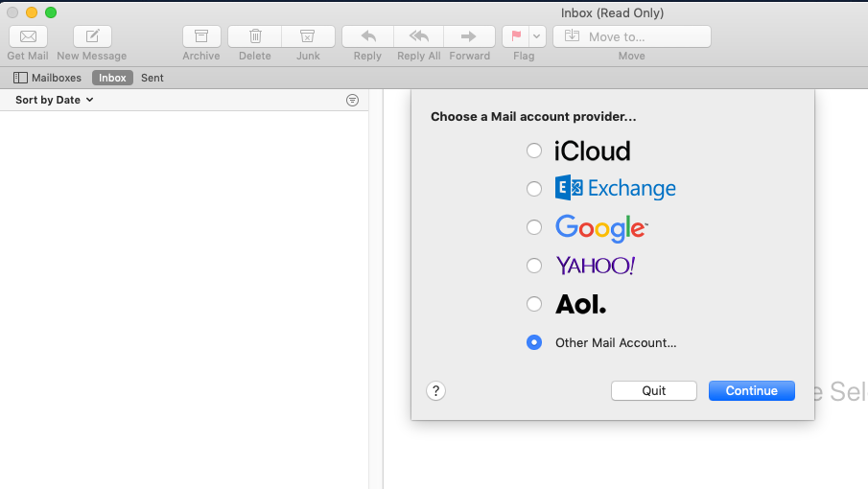Screen dimensions: 868x489
Task: Choose the Exchange account option
Action: (x=534, y=189)
